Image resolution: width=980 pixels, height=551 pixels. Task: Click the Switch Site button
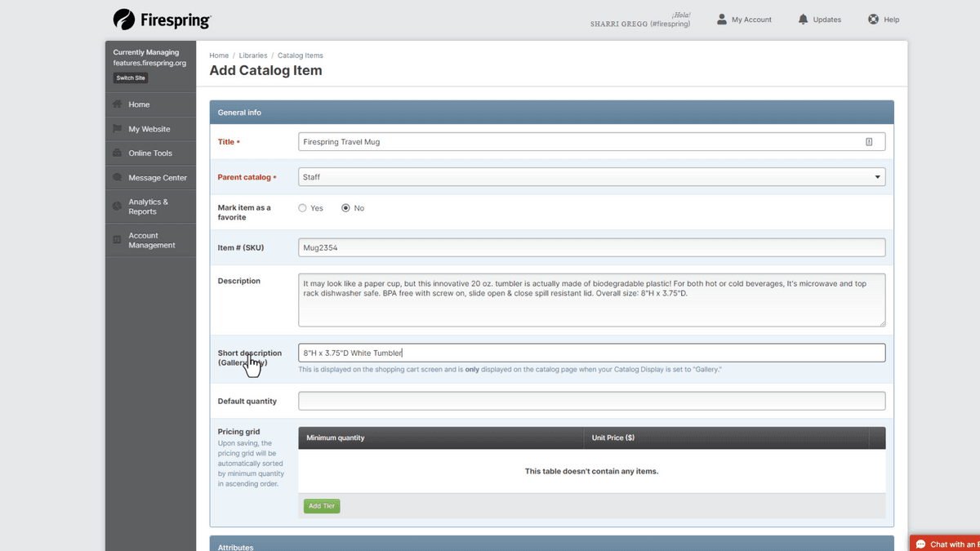pos(131,78)
